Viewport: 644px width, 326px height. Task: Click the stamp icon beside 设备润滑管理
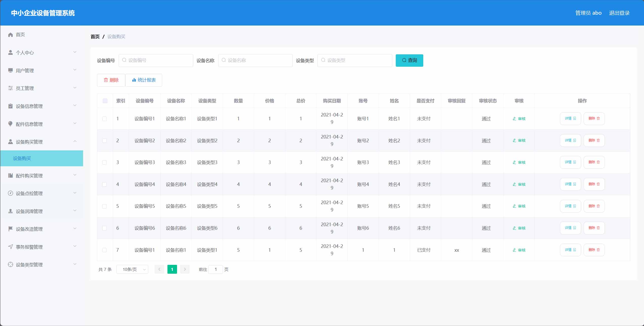[10, 211]
